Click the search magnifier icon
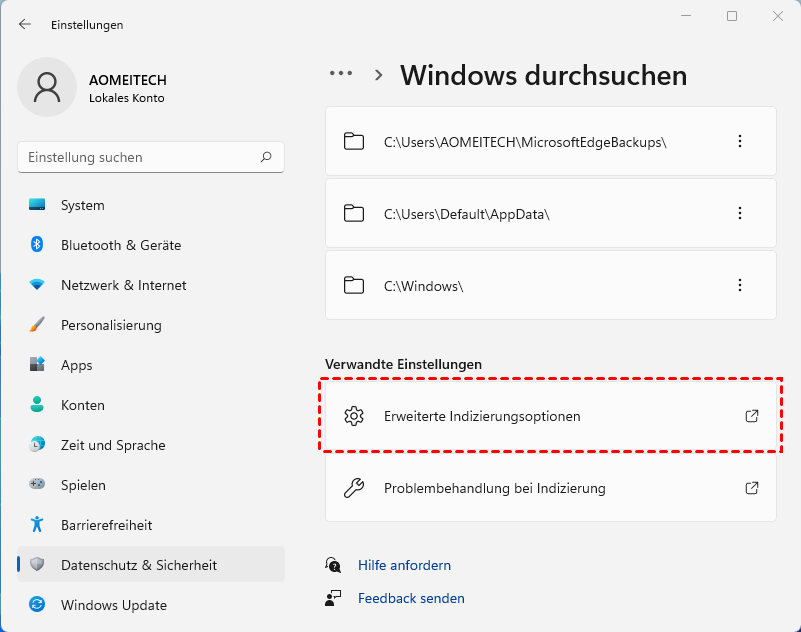The height and width of the screenshot is (632, 801). point(266,157)
